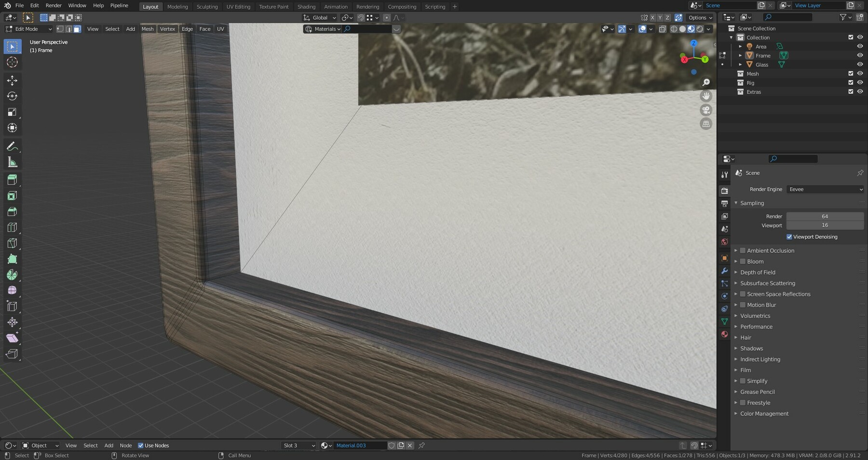Switch perspective/orthographic with the grid icon

coord(706,124)
